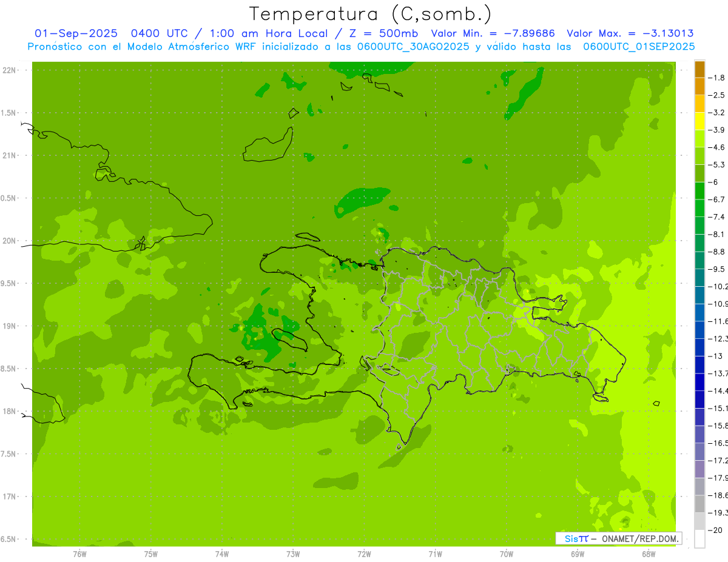Click the '75W' longitude axis label
Screen dimensions: 728x562
pos(150,554)
